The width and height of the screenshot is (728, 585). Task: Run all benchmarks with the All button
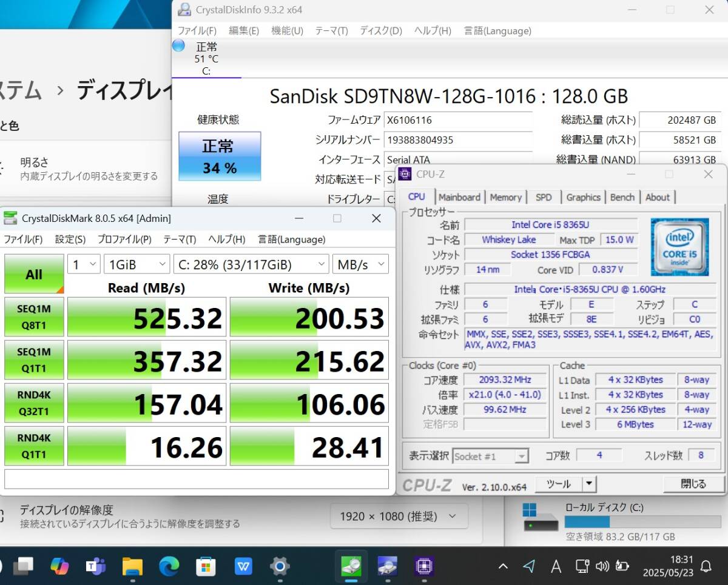(x=34, y=274)
